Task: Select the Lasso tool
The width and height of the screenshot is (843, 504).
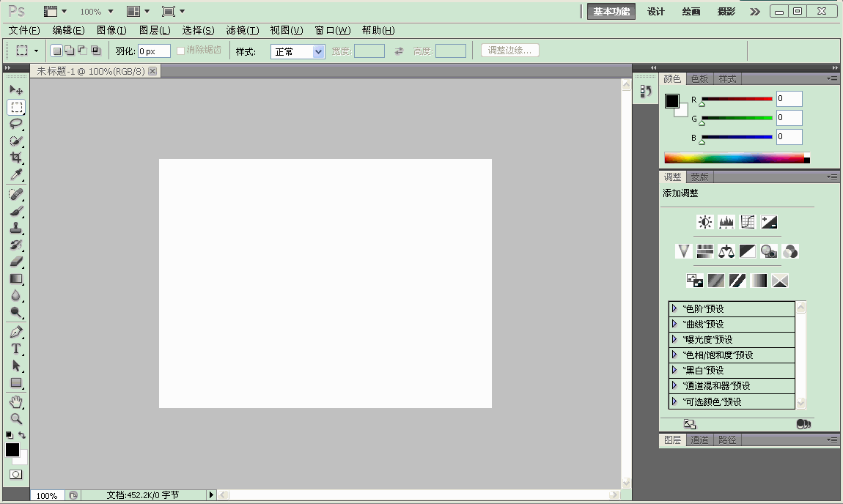Action: pos(16,124)
